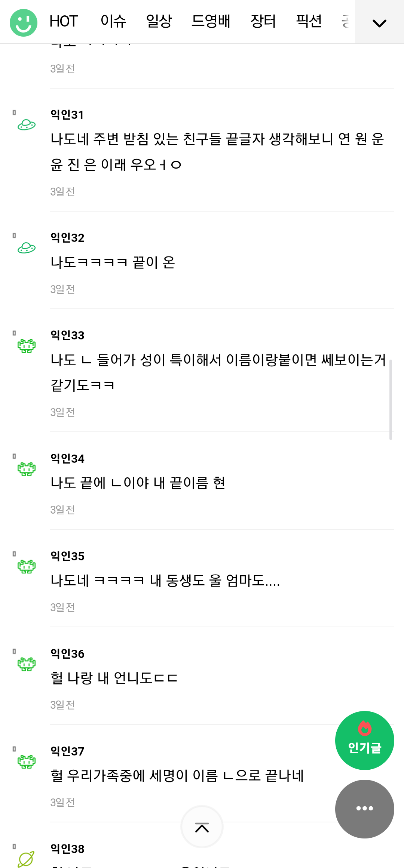Click the 익인34 username

click(68, 458)
